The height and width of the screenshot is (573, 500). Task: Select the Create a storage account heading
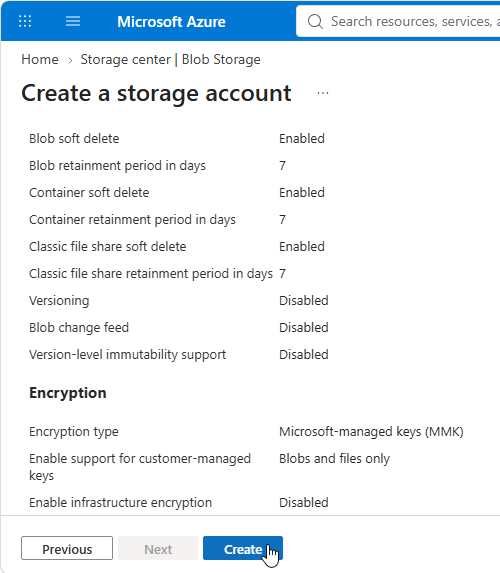pyautogui.click(x=156, y=93)
